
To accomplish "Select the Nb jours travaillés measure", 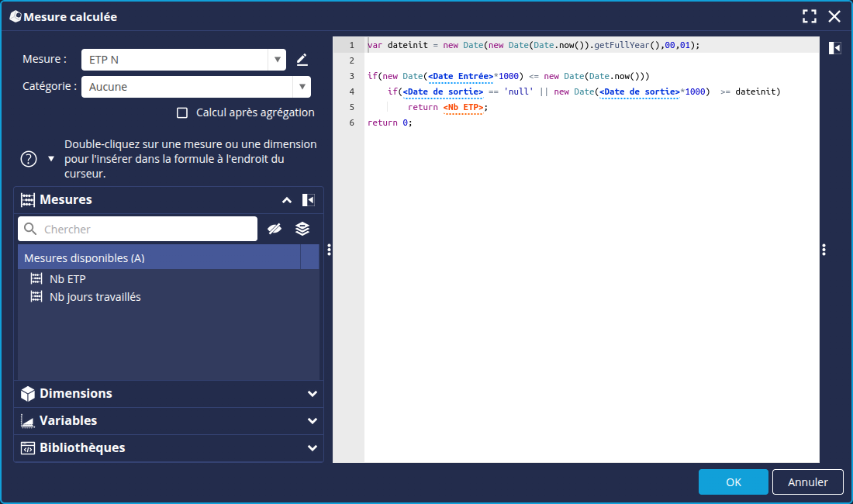I will point(95,297).
